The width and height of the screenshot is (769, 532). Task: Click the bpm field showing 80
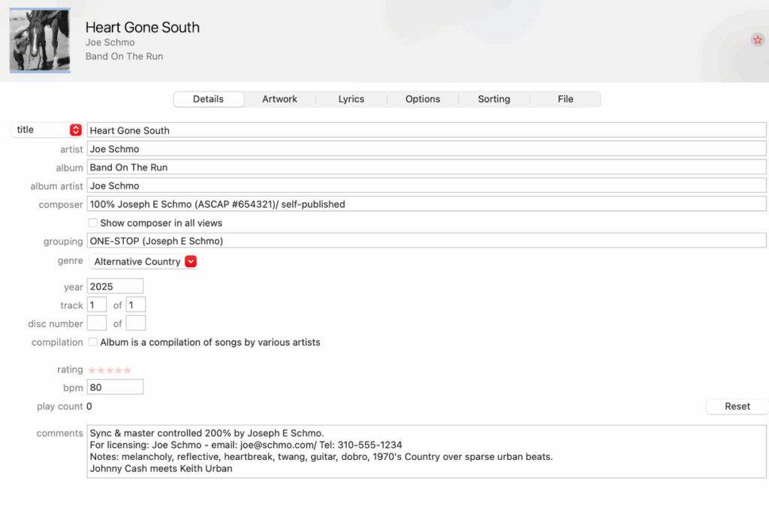click(x=115, y=387)
